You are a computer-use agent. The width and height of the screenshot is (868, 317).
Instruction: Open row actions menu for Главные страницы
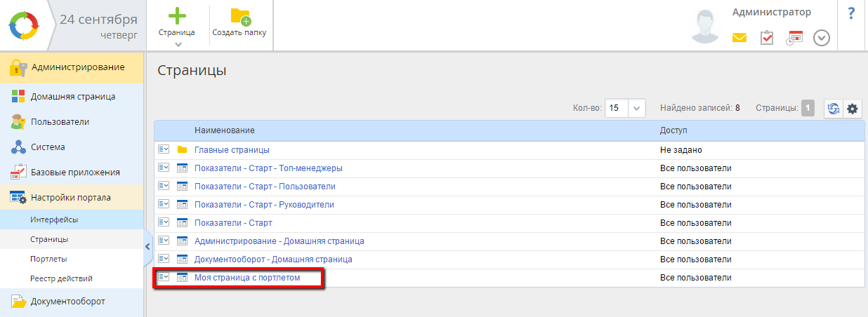click(164, 149)
